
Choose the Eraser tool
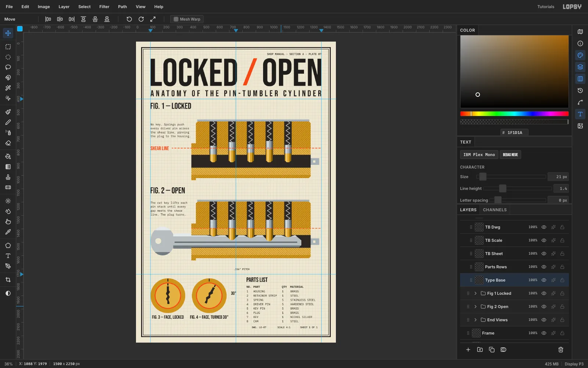coord(8,143)
